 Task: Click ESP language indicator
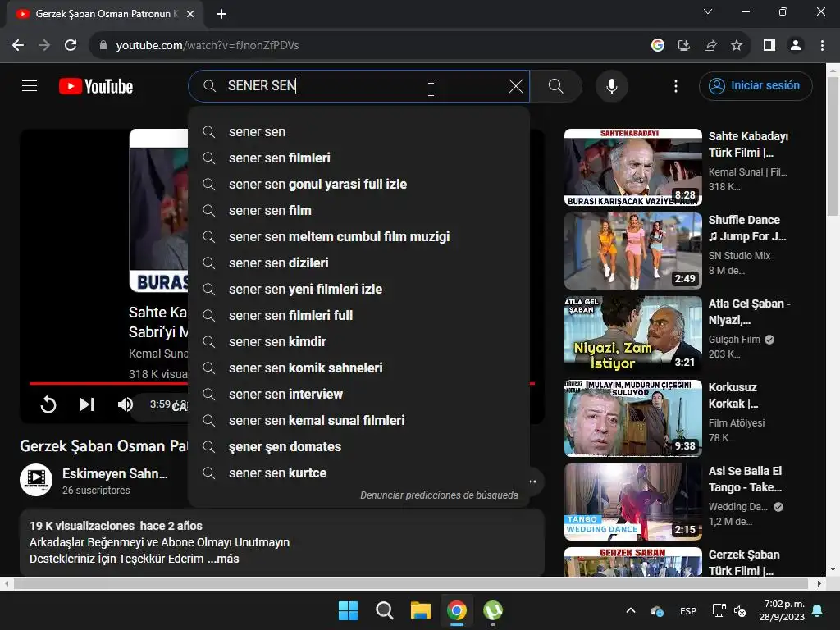pos(688,610)
